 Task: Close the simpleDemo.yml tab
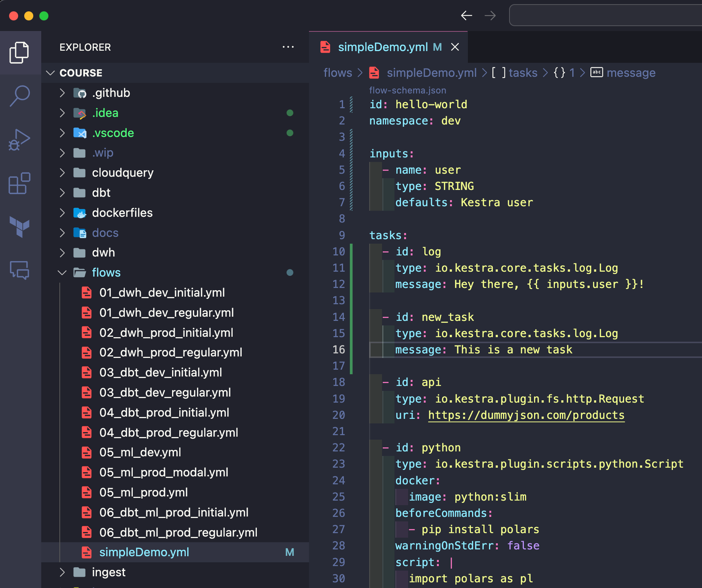(455, 47)
